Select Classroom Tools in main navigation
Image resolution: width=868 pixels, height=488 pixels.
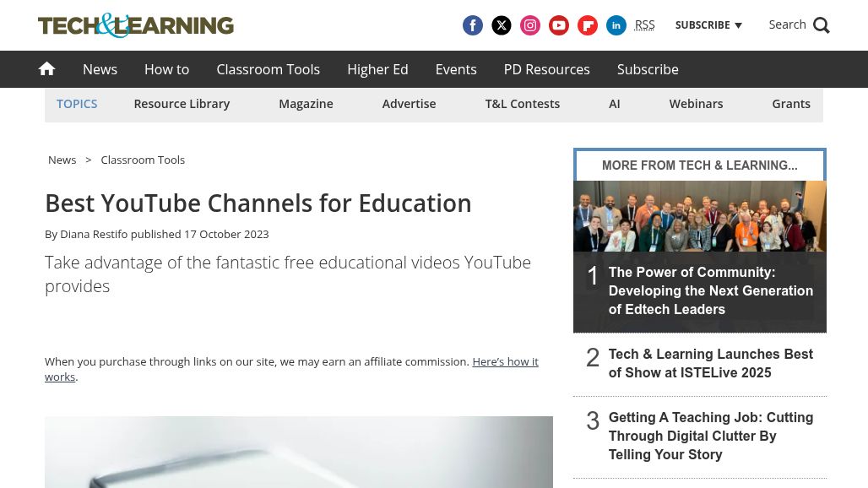pos(268,69)
